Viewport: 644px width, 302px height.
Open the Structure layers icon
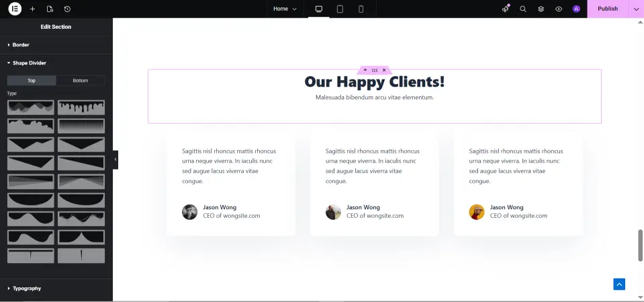point(541,9)
